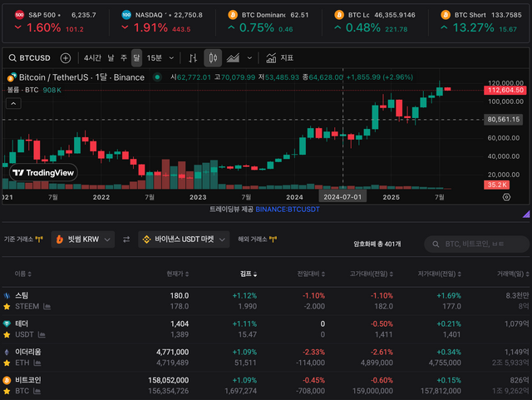The height and width of the screenshot is (400, 532).
Task: Sort by 현재가 column
Action: tap(178, 274)
